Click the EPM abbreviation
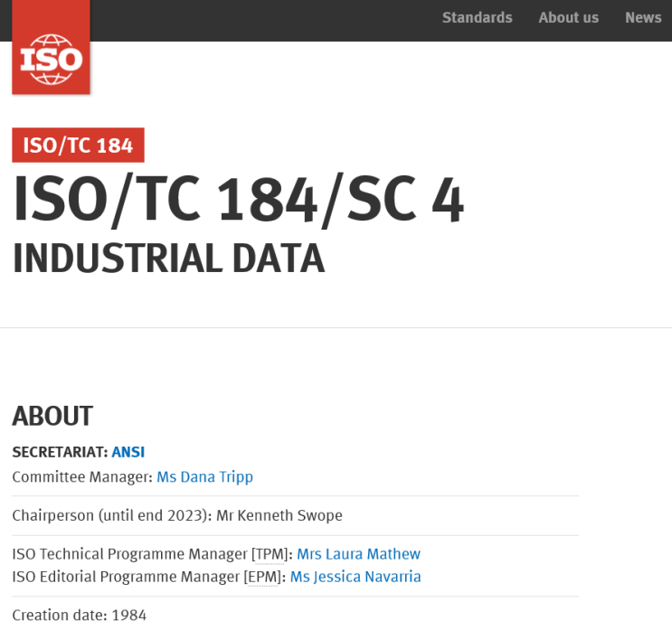The height and width of the screenshot is (640, 672). coord(262,577)
